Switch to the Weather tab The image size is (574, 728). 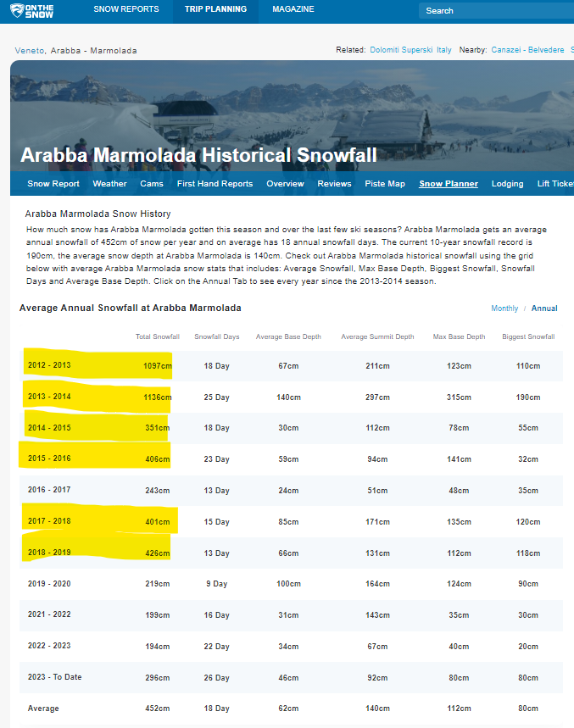pos(109,183)
